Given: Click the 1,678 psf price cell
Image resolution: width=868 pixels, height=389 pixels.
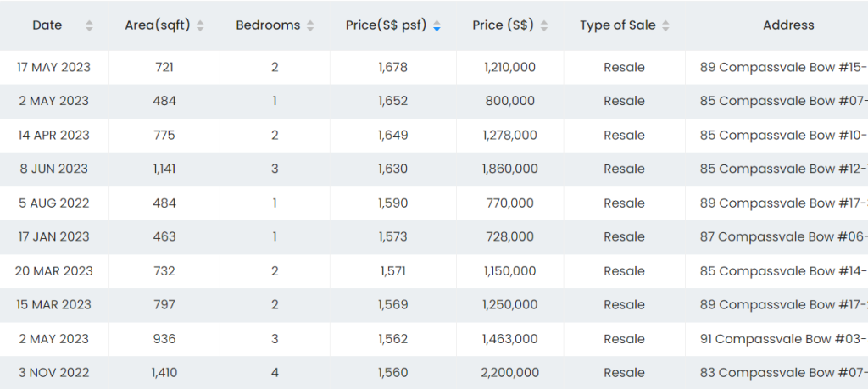Looking at the screenshot, I should [393, 68].
